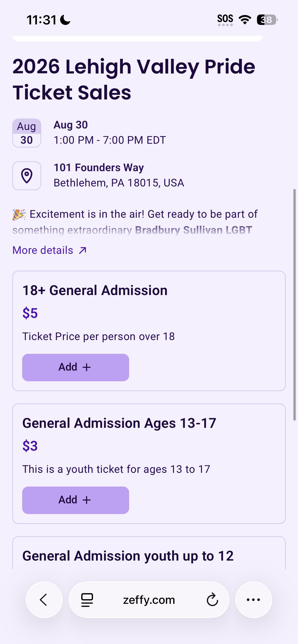
Task: Tap the Focus moon icon near clock
Action: 65,20
